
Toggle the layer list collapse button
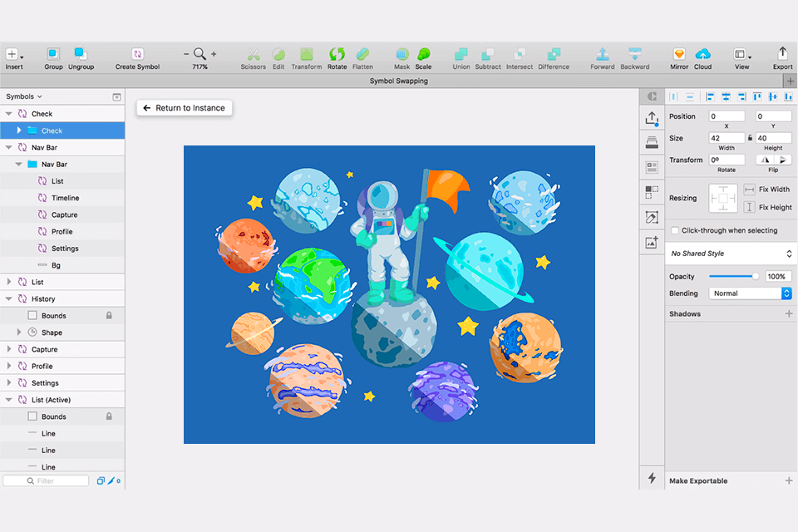(x=116, y=96)
